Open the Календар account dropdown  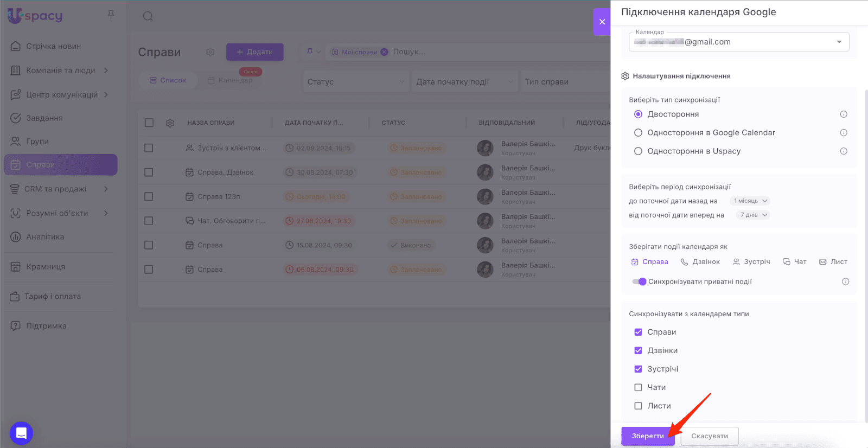point(739,42)
